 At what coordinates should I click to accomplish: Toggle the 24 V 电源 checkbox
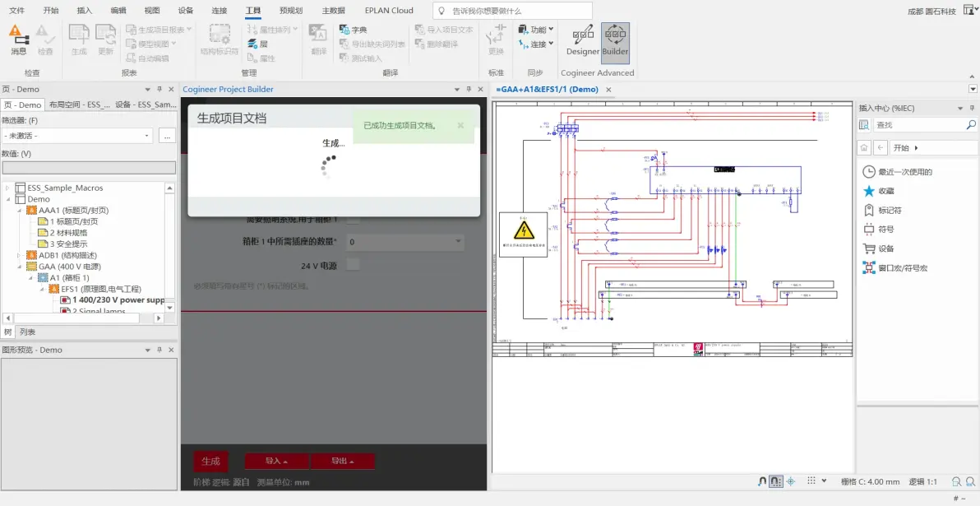(354, 265)
